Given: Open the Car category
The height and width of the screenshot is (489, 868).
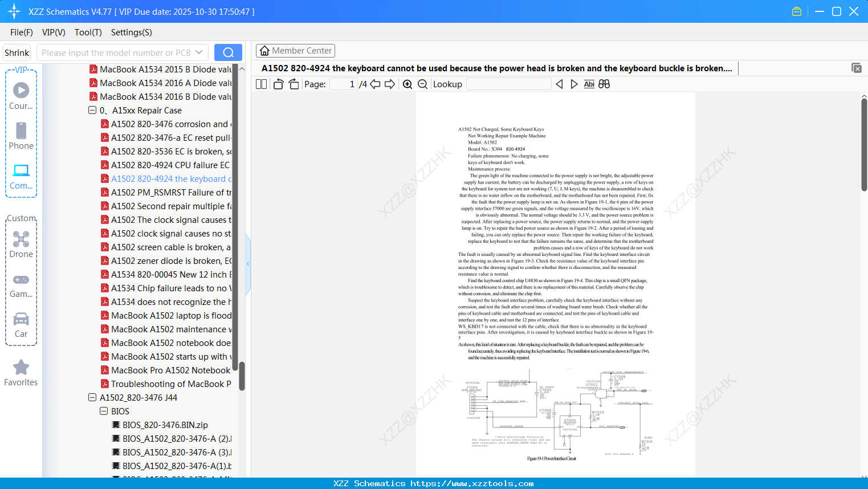Looking at the screenshot, I should coord(21,324).
